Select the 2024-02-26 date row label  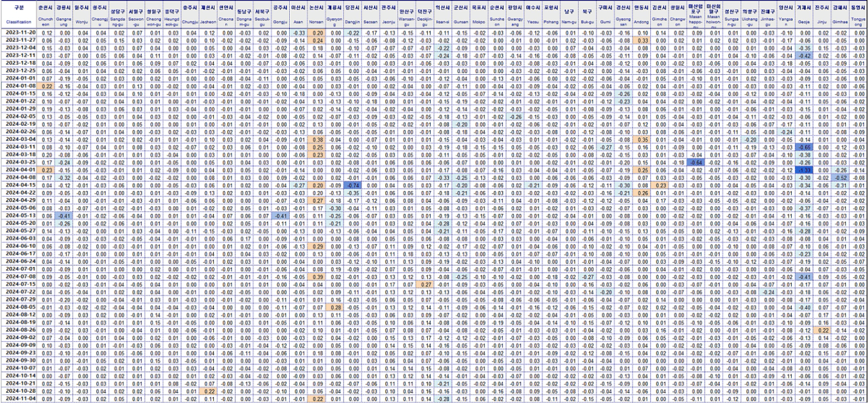(x=19, y=131)
